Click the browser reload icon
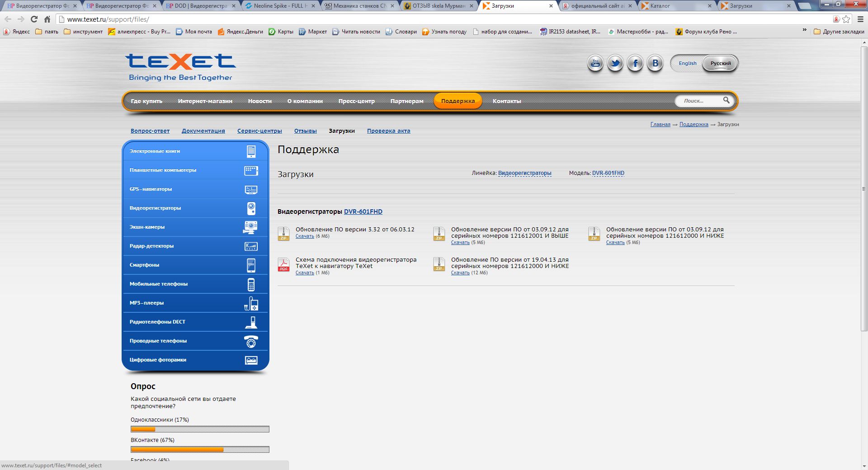 34,19
